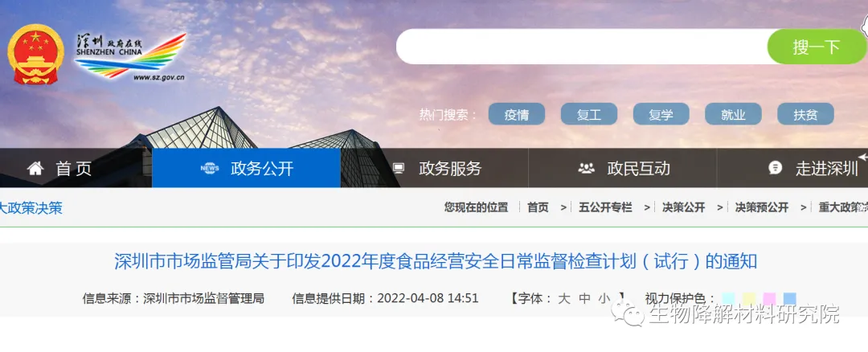Click the home icon beside 首页

coord(35,168)
